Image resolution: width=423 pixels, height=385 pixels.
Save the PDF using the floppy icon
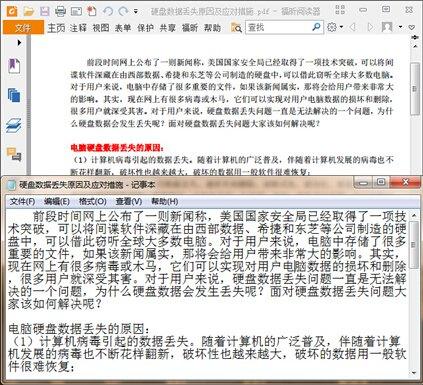click(x=45, y=11)
